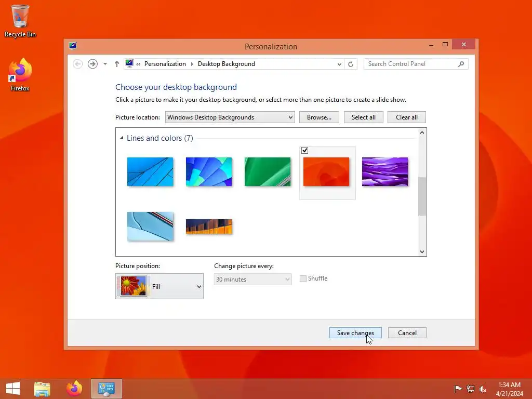This screenshot has height=399, width=532.
Task: Click the search magnifier icon
Action: [461, 64]
